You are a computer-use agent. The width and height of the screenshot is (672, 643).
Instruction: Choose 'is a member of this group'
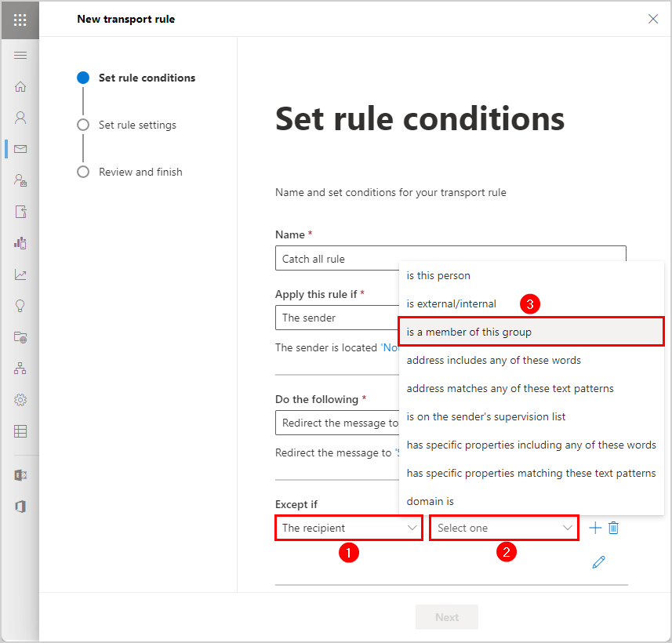(531, 332)
